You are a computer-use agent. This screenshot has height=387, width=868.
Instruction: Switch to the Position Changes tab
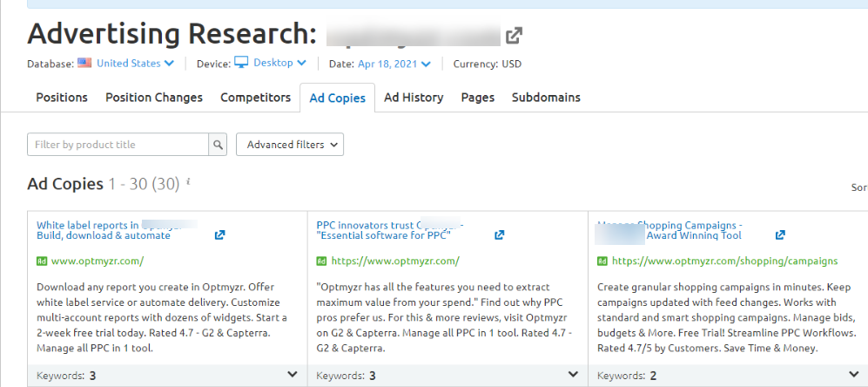pos(154,98)
